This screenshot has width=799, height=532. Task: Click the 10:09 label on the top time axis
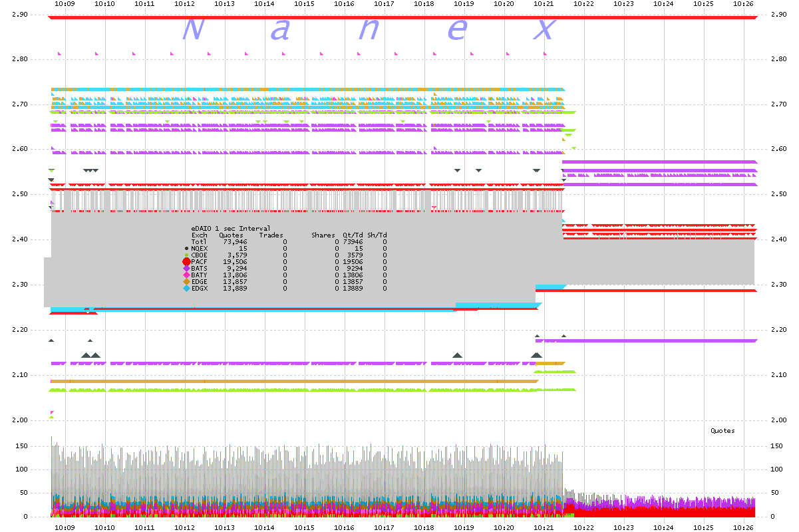pos(65,4)
